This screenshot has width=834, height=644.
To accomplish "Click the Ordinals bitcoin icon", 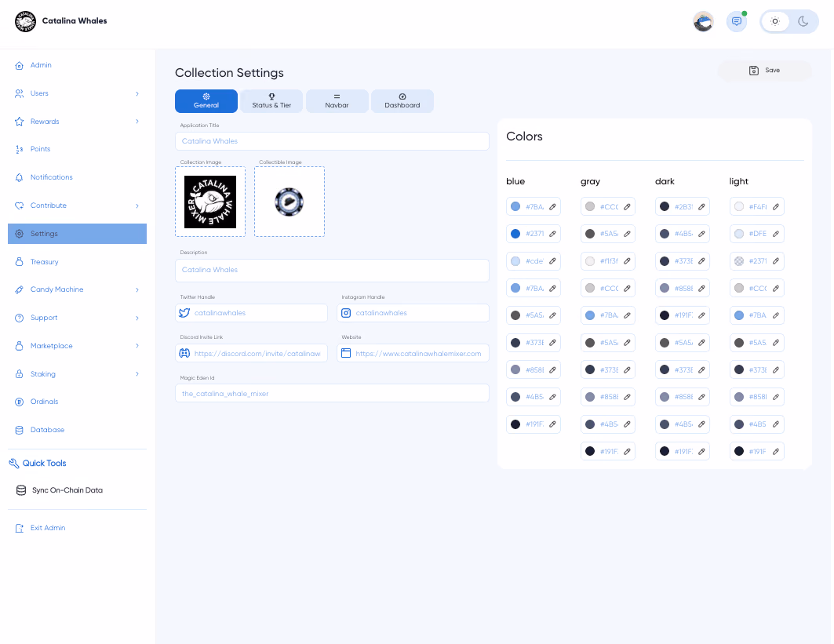I will pos(19,402).
